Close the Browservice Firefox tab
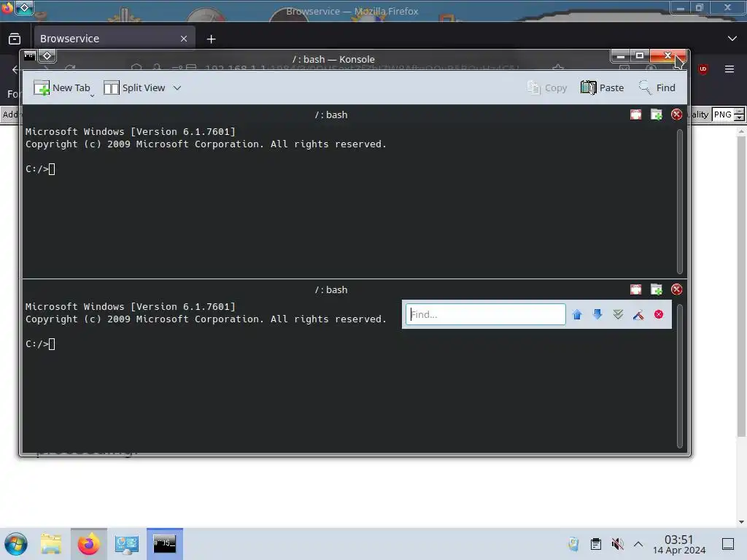 [184, 39]
